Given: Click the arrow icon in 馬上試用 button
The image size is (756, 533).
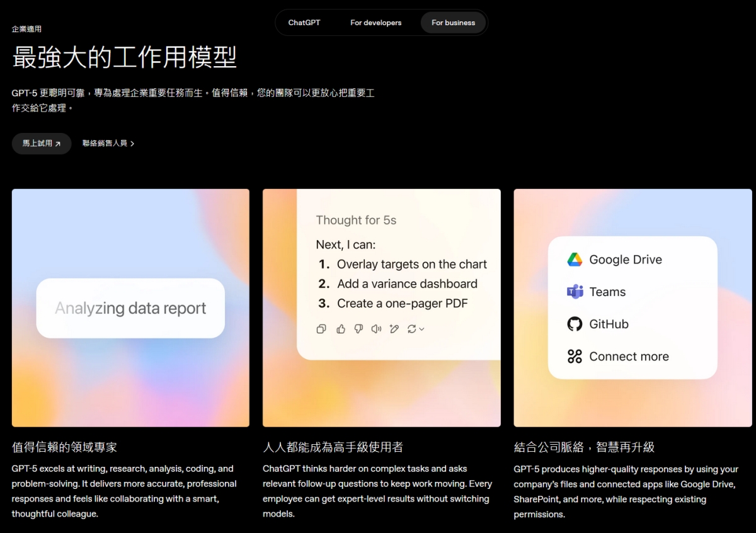Looking at the screenshot, I should (58, 144).
